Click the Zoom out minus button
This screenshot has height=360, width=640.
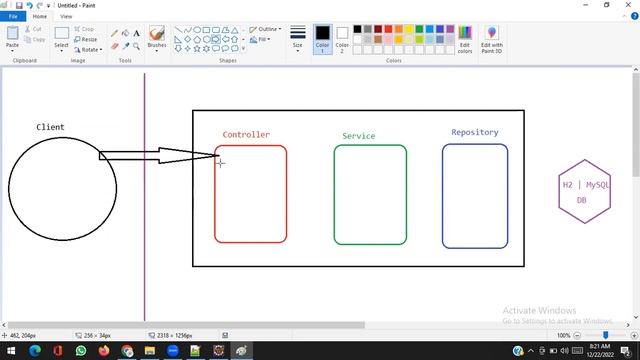pos(577,336)
